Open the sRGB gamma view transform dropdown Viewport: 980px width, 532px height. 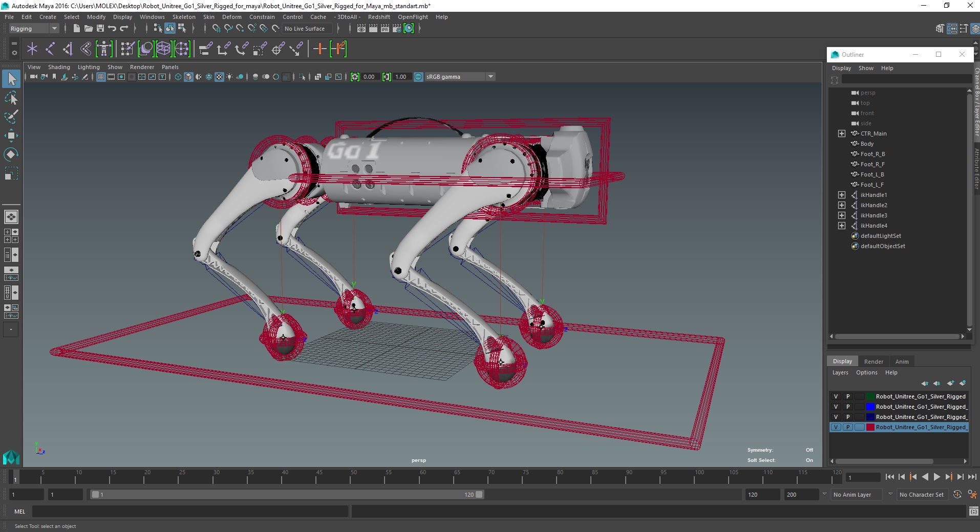tap(460, 77)
